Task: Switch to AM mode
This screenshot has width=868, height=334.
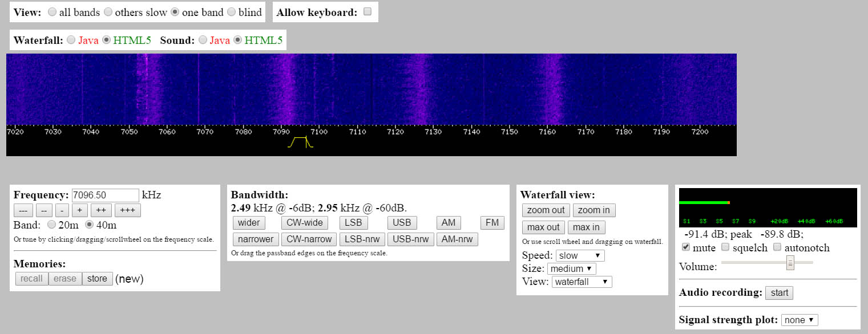Action: pyautogui.click(x=449, y=222)
